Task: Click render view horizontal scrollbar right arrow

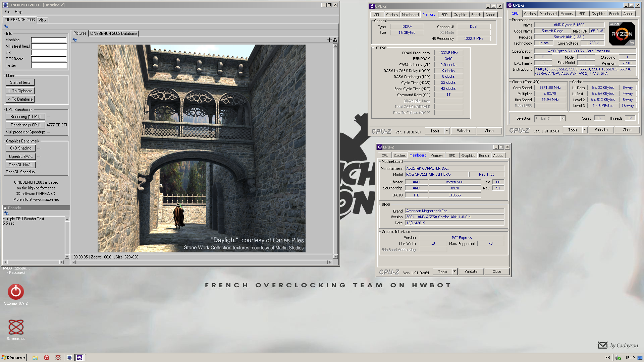Action: 330,262
